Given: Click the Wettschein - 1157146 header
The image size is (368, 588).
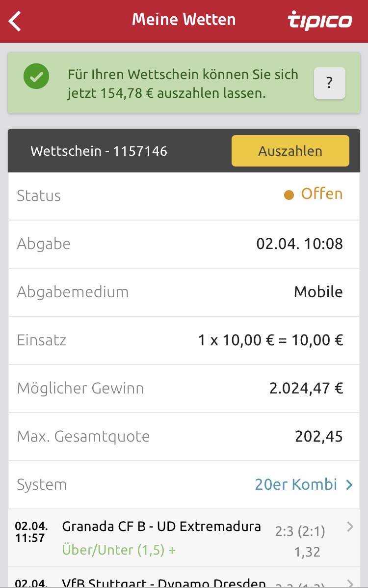Looking at the screenshot, I should 99,151.
